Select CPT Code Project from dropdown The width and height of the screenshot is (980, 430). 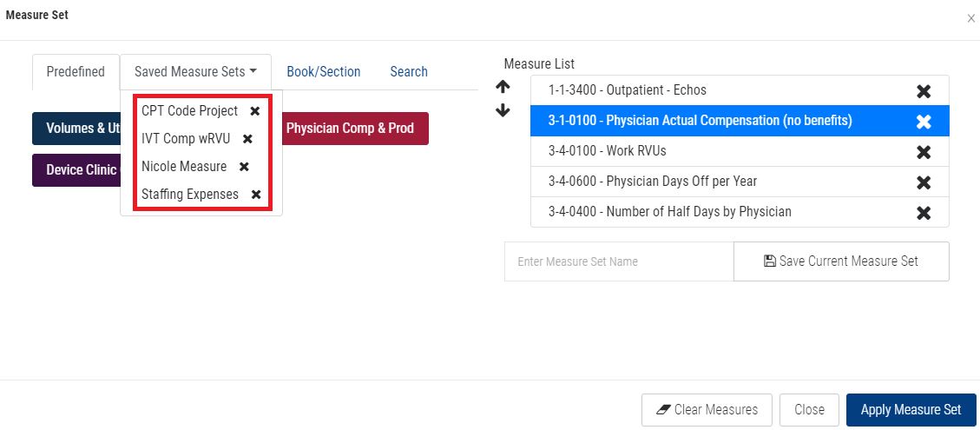coord(189,111)
